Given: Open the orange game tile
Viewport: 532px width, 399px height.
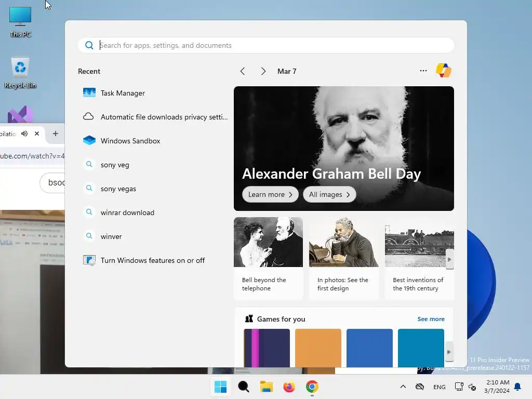Looking at the screenshot, I should (318, 348).
